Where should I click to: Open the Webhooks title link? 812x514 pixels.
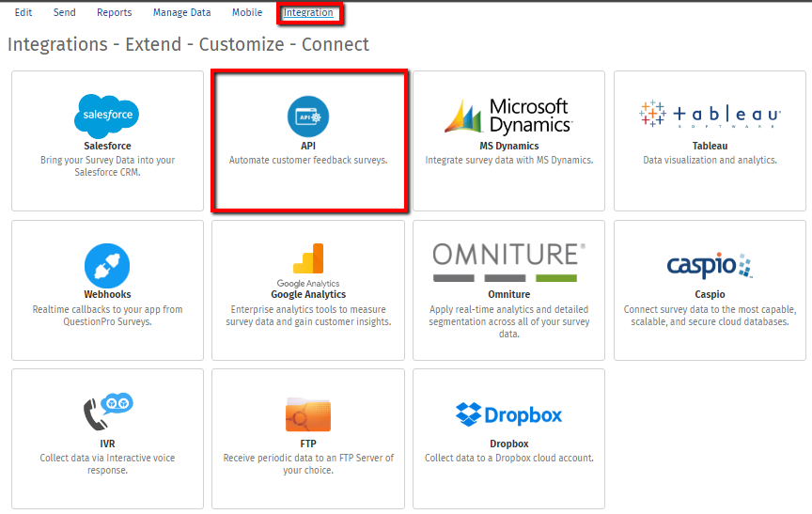tap(107, 294)
